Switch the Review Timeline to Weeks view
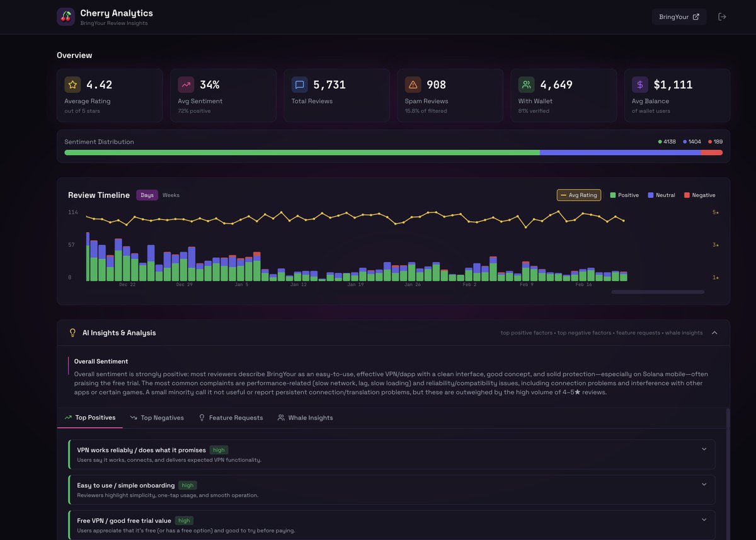756x540 pixels. pyautogui.click(x=171, y=195)
